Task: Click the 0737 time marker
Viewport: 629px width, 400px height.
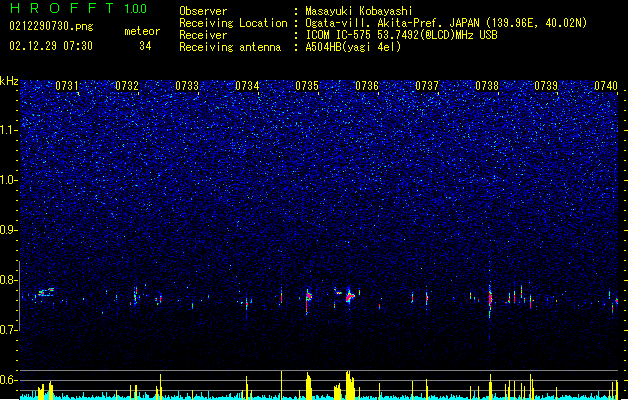Action: 427,86
